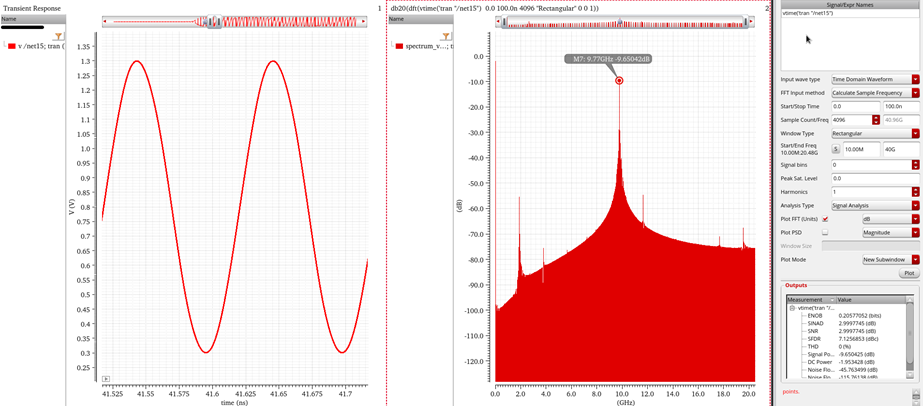Screen dimensions: 923x406
Task: Click the Measurement column header in Outputs
Action: (x=809, y=299)
